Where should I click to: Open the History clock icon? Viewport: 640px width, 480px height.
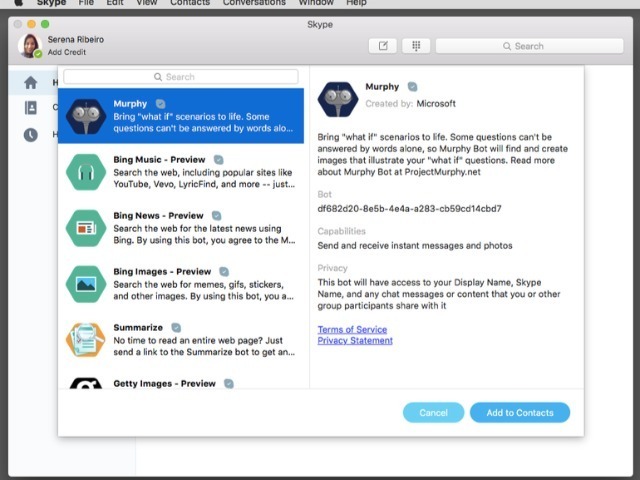tap(31, 135)
